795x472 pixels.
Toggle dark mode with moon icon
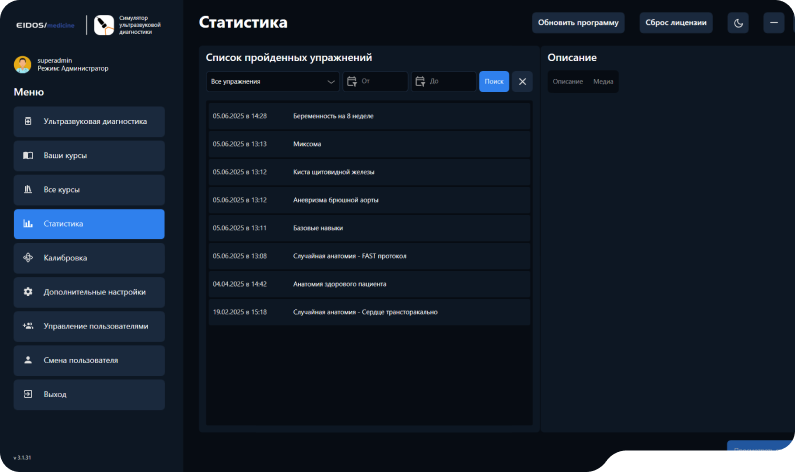pos(738,23)
